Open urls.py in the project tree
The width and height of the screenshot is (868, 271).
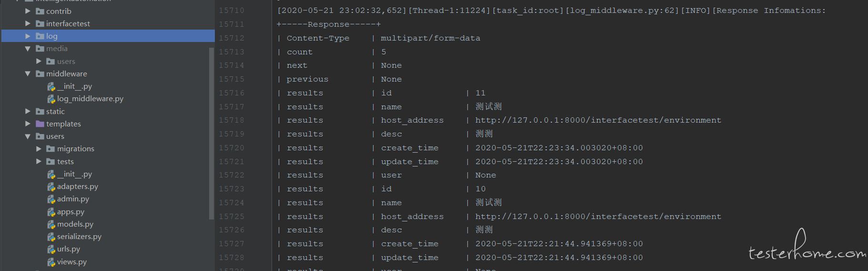coord(69,249)
